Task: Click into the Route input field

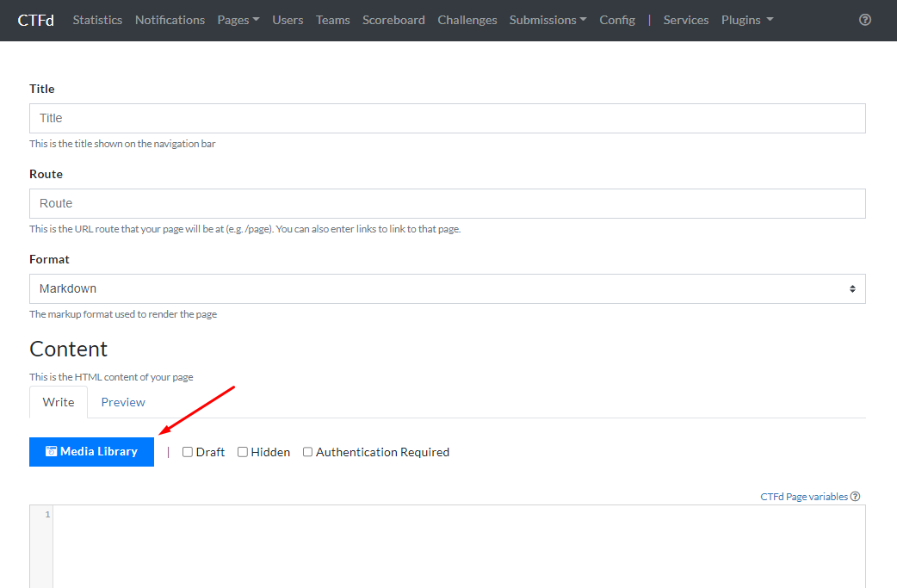Action: click(447, 203)
